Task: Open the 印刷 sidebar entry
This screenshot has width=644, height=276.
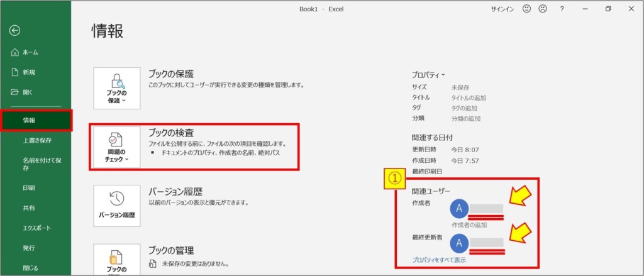Action: pos(29,188)
